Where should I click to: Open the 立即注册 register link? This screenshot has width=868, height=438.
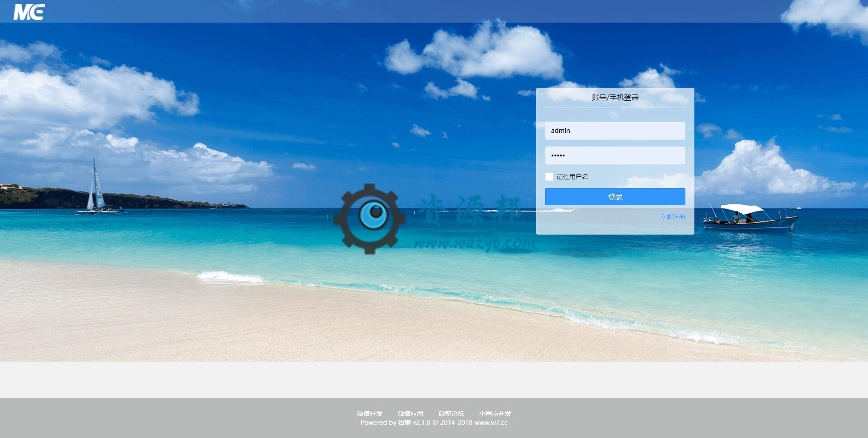coord(672,217)
